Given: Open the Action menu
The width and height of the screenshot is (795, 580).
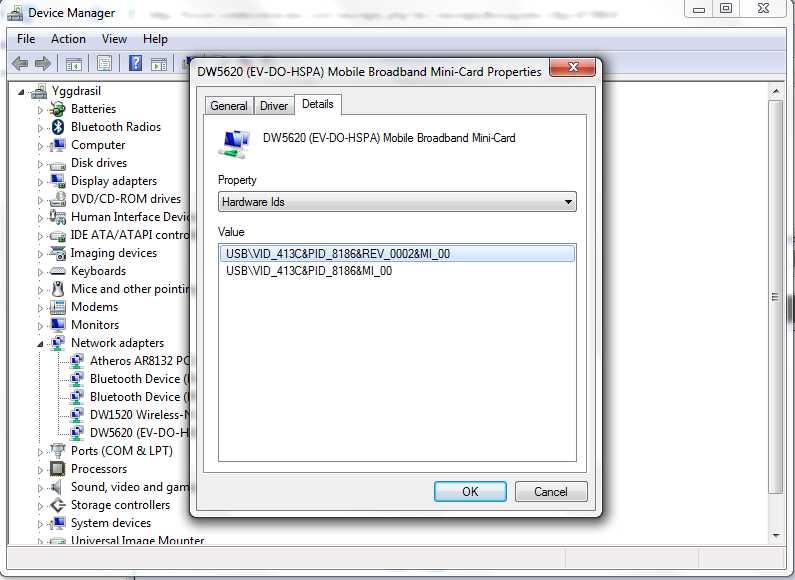Looking at the screenshot, I should tap(68, 39).
